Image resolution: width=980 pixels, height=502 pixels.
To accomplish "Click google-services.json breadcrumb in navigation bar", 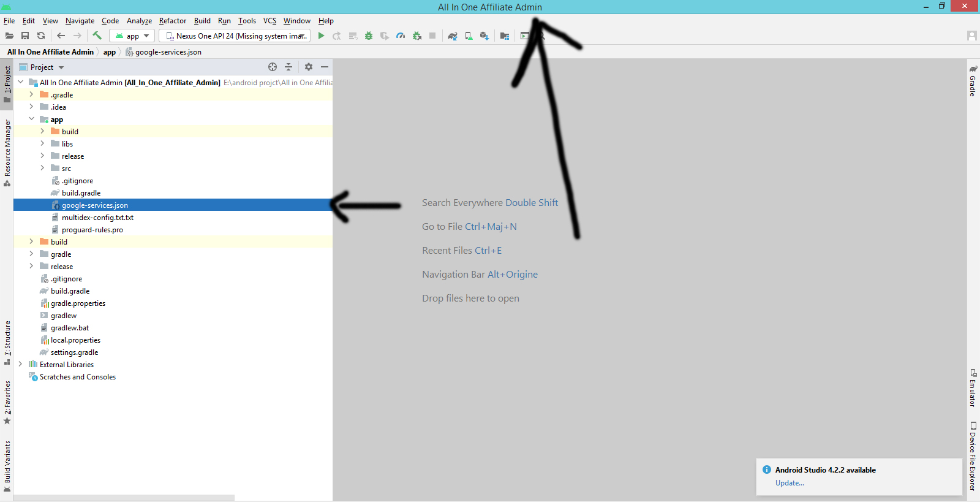I will (x=164, y=52).
